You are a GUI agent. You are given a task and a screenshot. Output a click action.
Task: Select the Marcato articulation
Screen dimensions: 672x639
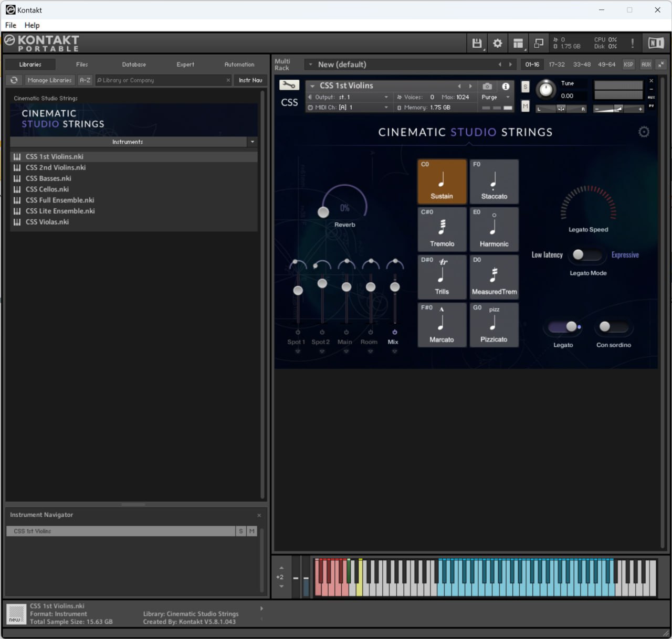442,325
